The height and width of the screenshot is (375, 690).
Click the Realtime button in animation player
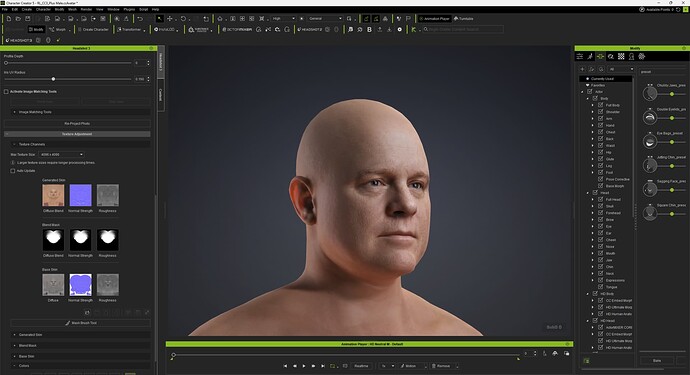point(361,366)
